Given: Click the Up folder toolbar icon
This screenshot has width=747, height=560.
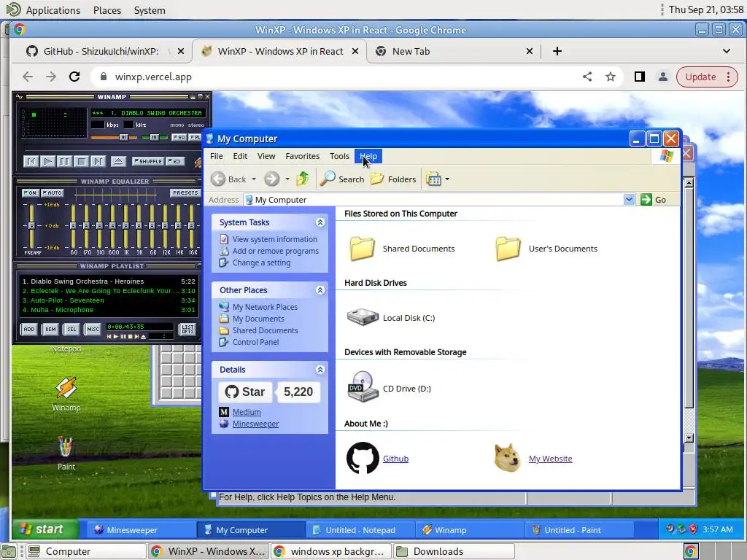Looking at the screenshot, I should [x=303, y=179].
